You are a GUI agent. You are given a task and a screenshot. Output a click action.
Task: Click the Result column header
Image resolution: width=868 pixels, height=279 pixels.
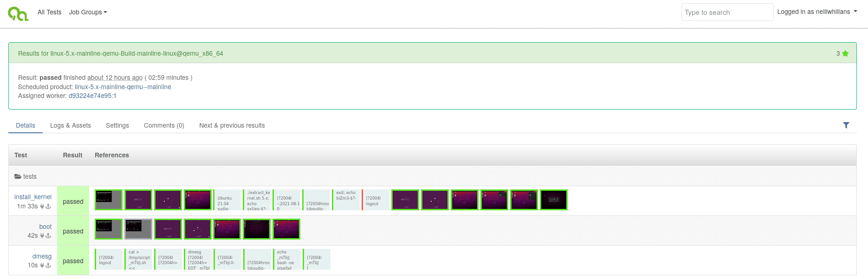pos(72,155)
